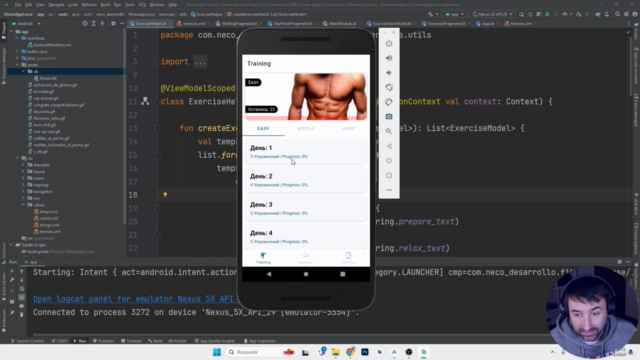Viewport: 640px width, 360px height.
Task: Lower volume in emulator side toolbar
Action: (389, 73)
